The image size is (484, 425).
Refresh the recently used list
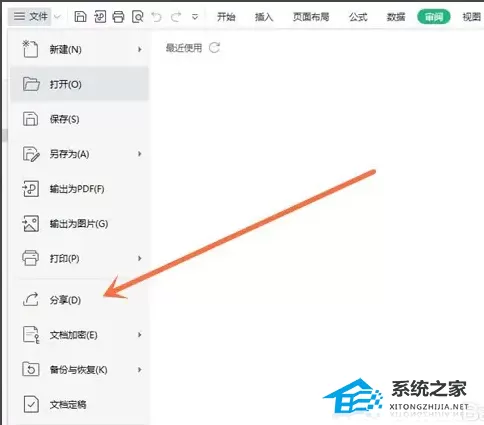[214, 48]
